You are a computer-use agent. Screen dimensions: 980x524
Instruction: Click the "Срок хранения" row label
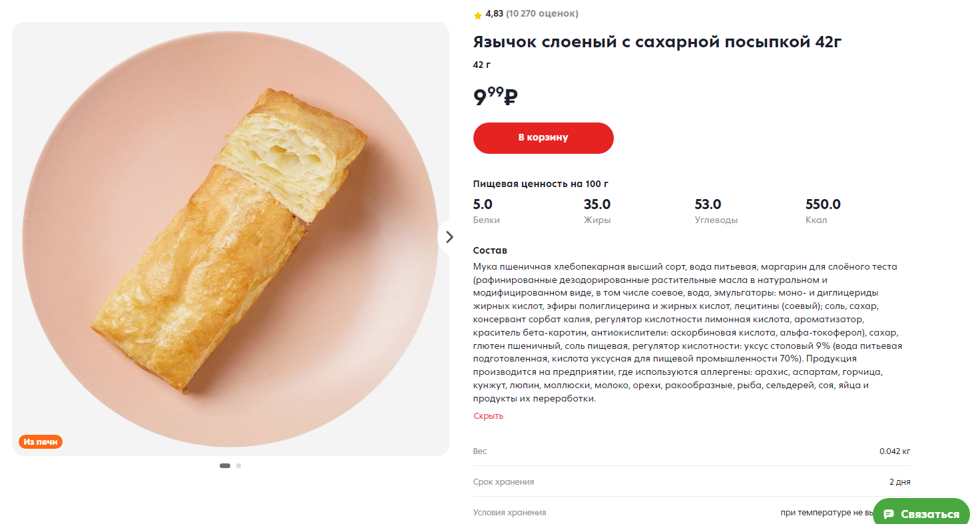503,482
